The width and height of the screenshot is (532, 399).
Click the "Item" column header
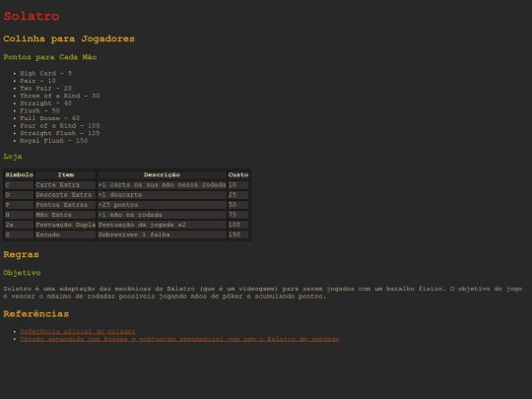(65, 174)
